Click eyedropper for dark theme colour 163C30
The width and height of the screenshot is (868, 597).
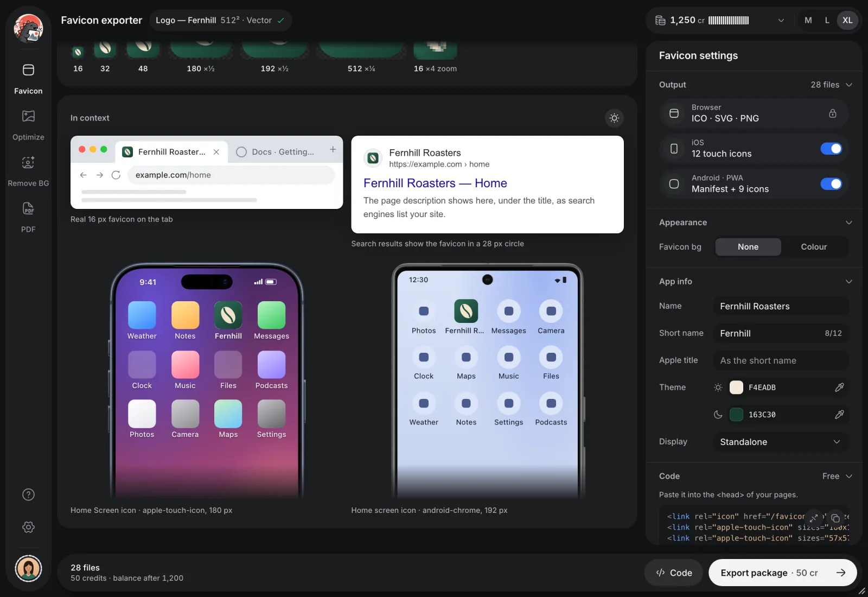point(839,414)
